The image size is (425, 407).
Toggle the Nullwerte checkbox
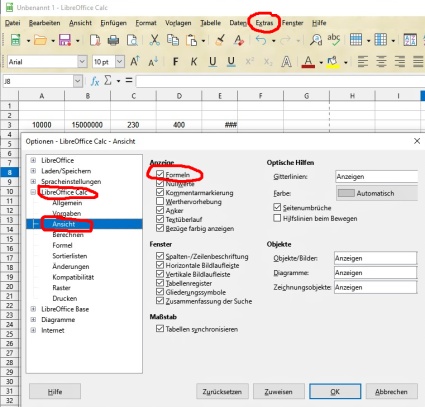pyautogui.click(x=160, y=183)
